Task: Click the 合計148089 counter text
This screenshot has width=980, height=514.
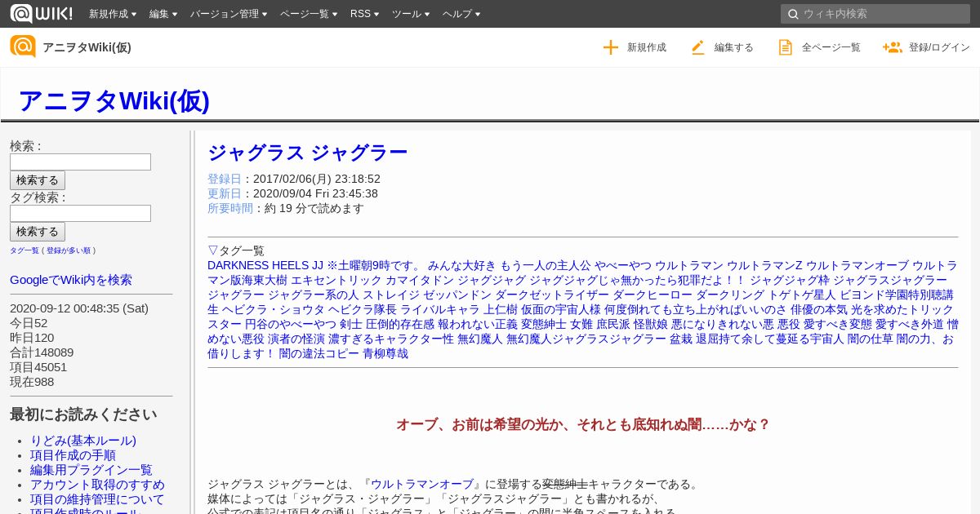Action: click(42, 352)
